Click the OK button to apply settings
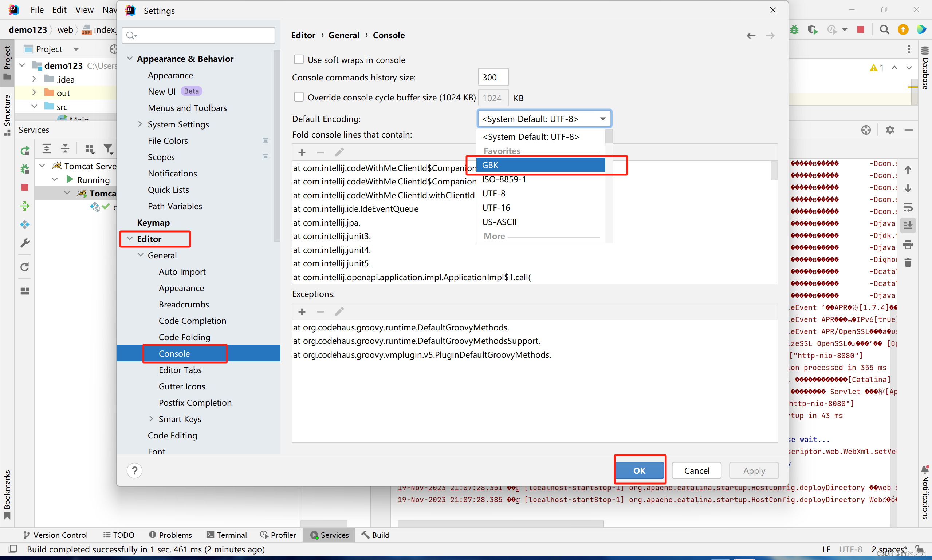Image resolution: width=932 pixels, height=560 pixels. [x=638, y=470]
